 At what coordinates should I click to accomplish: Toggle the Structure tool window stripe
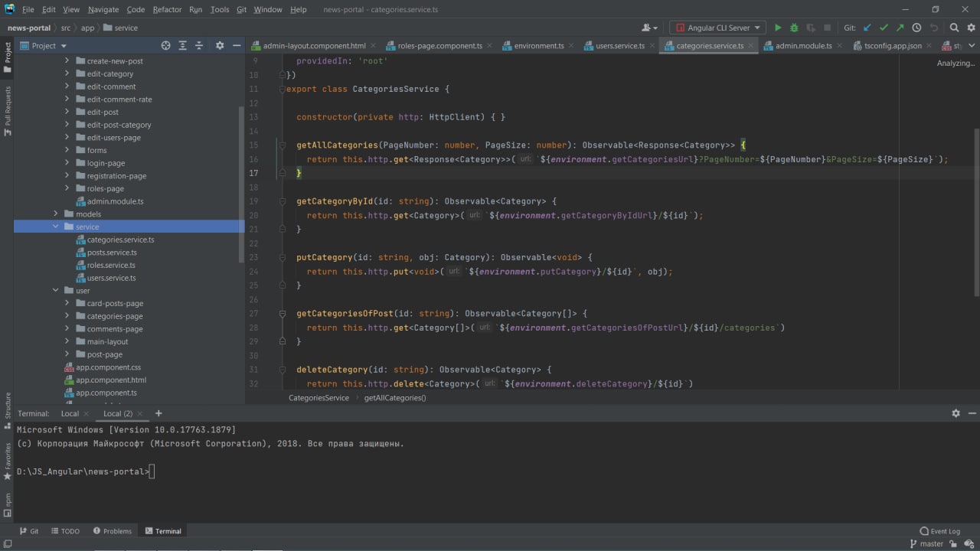pos(8,406)
